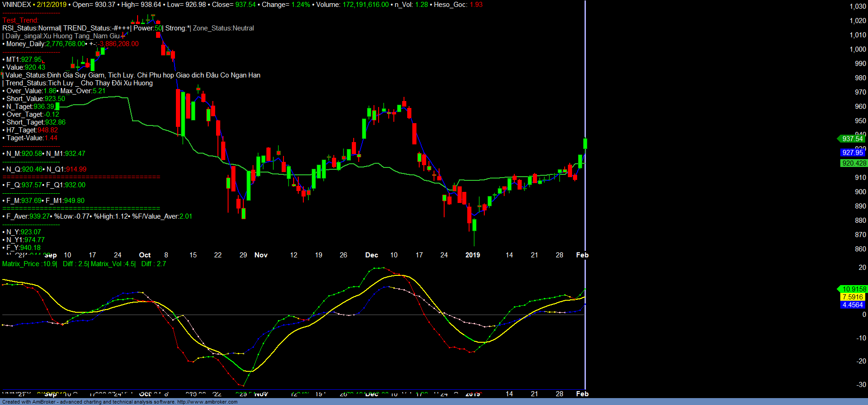Click the green 920.428 axis label
Image resolution: width=868 pixels, height=405 pixels.
pos(854,163)
